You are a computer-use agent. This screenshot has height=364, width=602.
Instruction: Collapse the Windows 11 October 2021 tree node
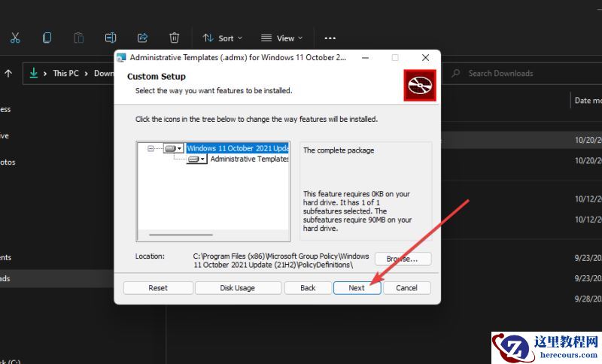click(x=151, y=148)
